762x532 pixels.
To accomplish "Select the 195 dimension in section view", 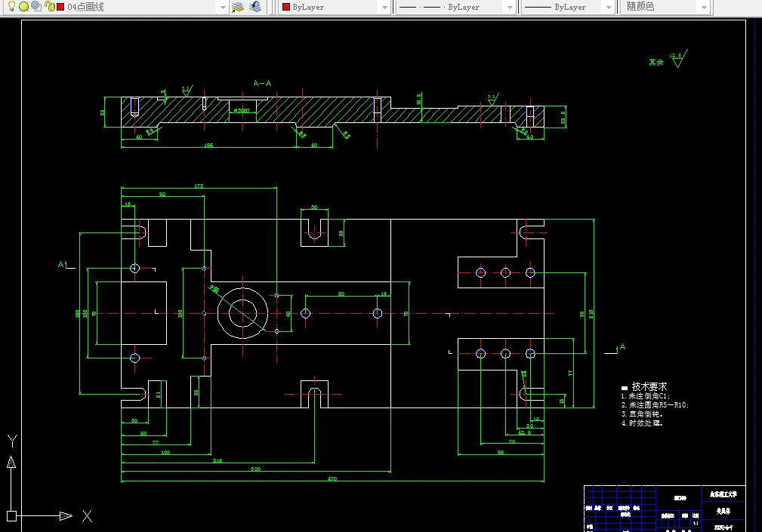I will click(208, 145).
